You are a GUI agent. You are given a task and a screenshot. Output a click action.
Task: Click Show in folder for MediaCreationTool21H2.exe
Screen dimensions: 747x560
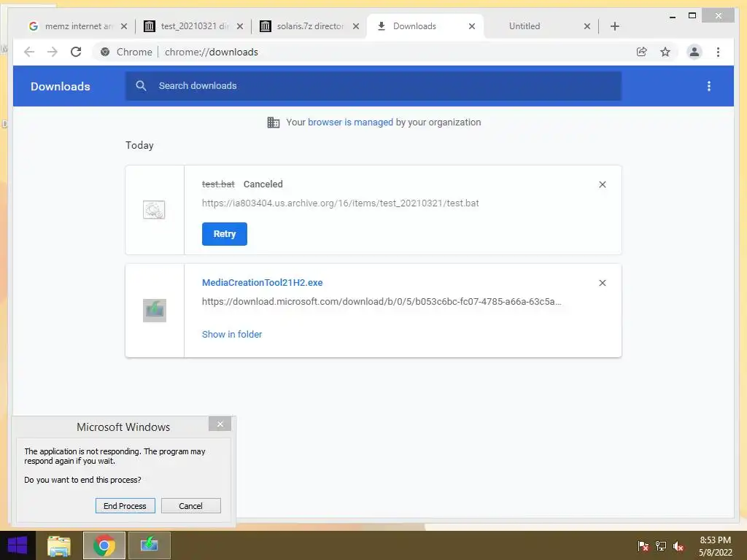coord(232,334)
